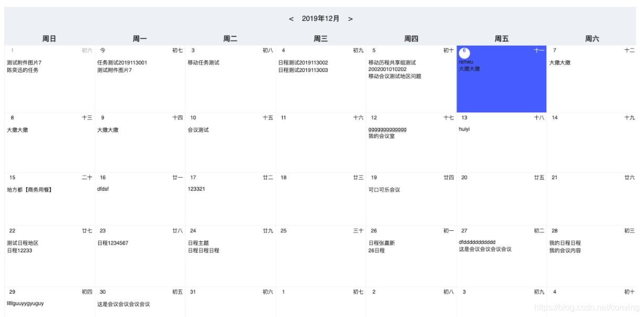Open 大撒大撒 event on day 9
644x317 pixels.
[108, 130]
